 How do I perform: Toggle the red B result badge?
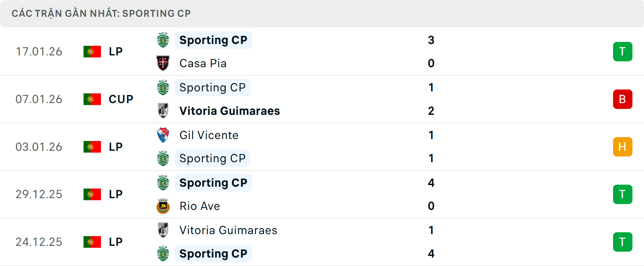click(623, 99)
